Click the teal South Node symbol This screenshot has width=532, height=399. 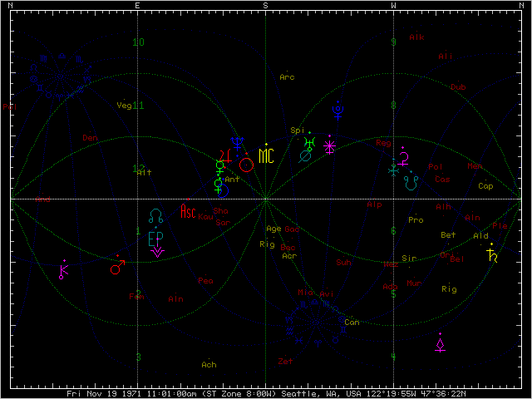tap(411, 182)
